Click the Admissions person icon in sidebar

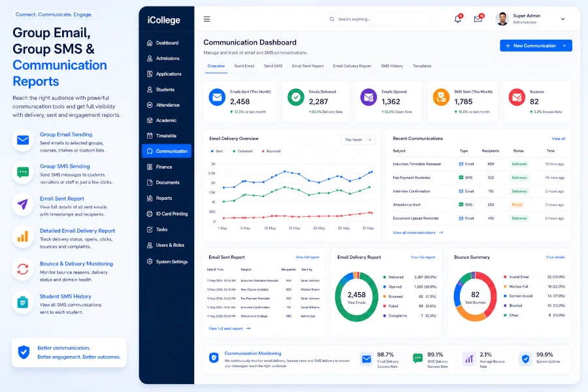tap(150, 59)
